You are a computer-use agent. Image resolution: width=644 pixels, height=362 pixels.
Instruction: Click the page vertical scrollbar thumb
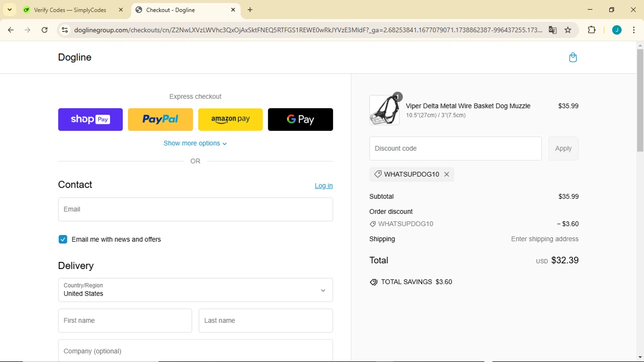coord(640,100)
